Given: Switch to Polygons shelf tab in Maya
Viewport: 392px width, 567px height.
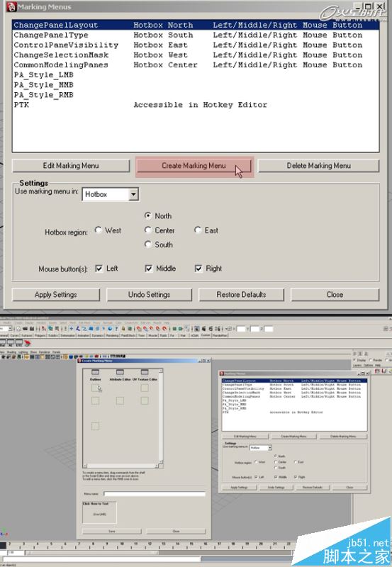Looking at the screenshot, I should click(40, 335).
